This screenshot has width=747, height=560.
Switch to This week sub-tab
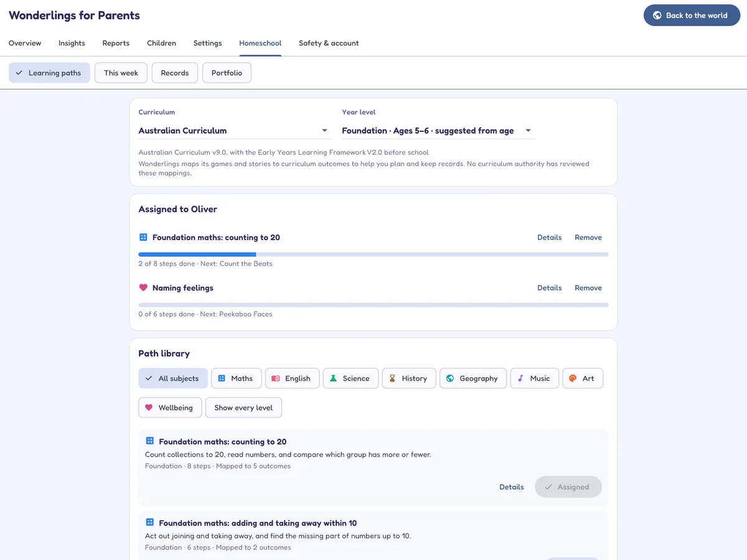click(x=121, y=73)
